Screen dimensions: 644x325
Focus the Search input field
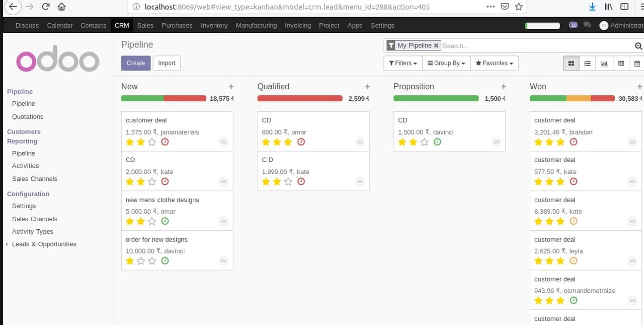[536, 46]
